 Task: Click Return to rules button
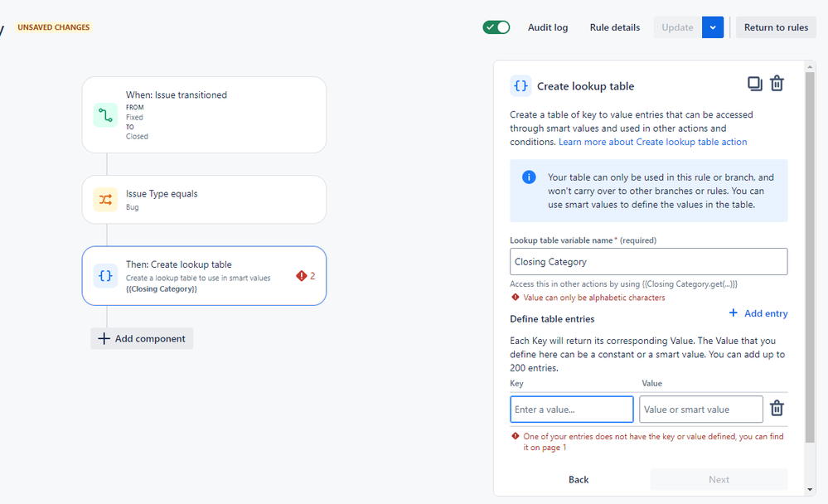(x=776, y=27)
